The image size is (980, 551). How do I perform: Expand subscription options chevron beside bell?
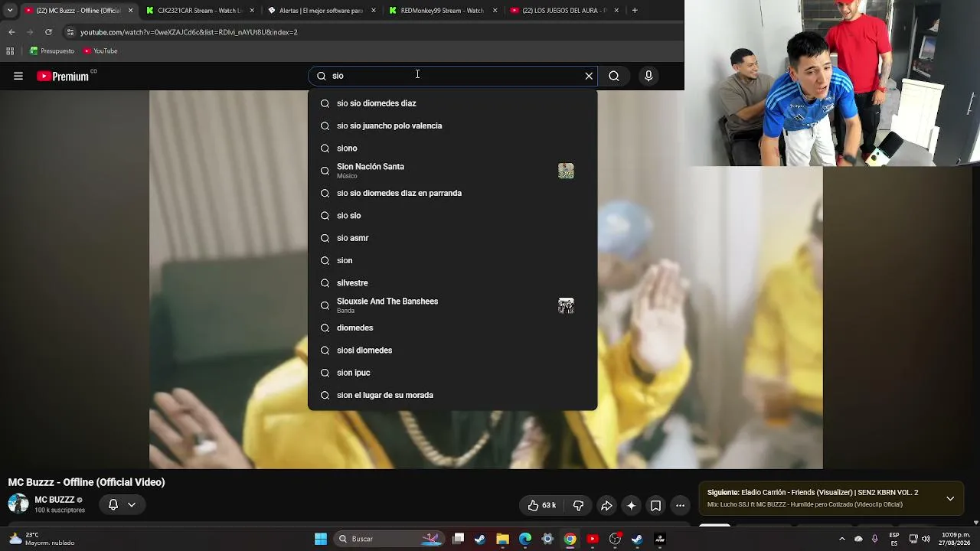point(132,504)
